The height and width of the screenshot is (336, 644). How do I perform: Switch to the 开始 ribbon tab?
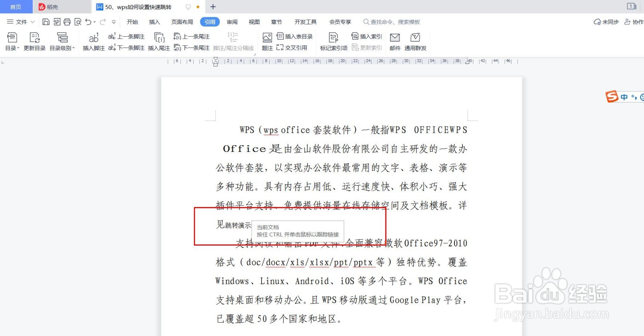pos(132,22)
